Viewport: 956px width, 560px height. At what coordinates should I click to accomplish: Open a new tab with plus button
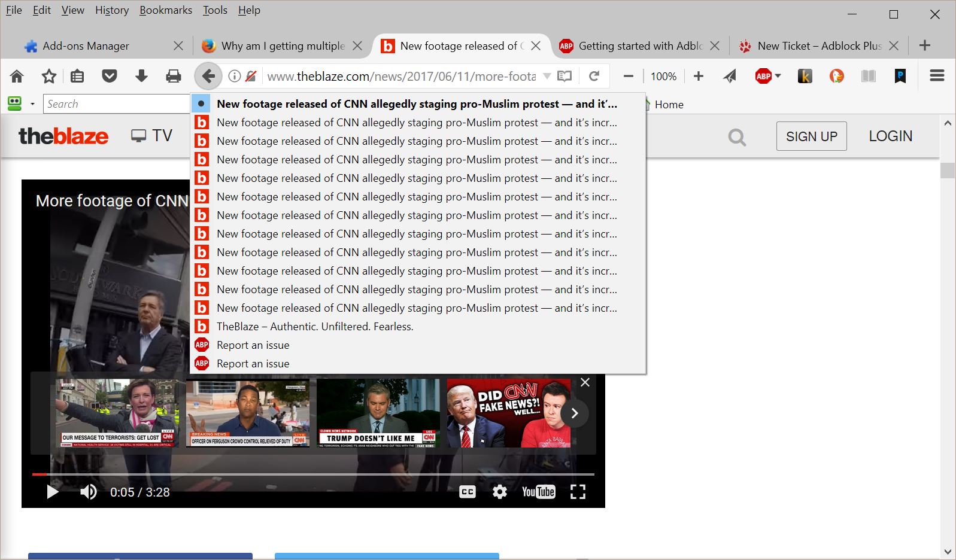coord(925,45)
